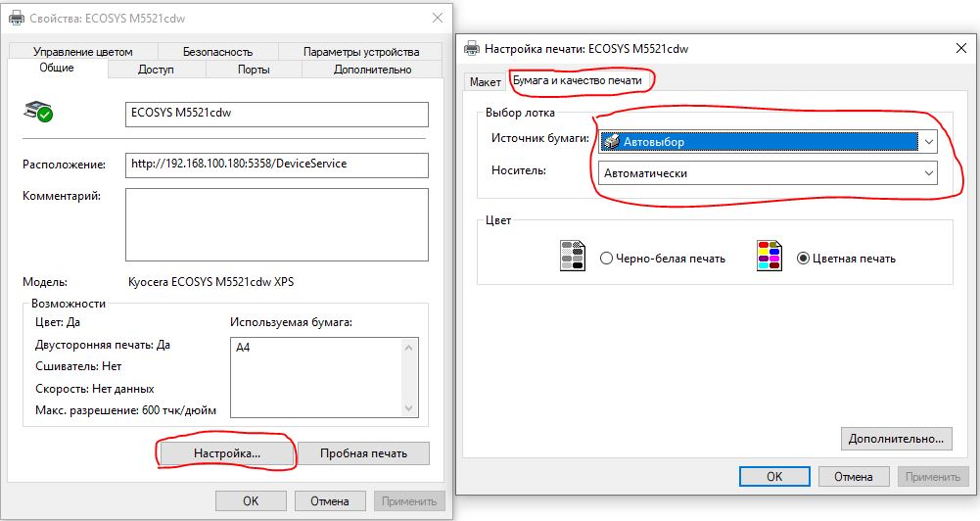Confirm with OK in Print Settings dialog
The height and width of the screenshot is (521, 980).
pyautogui.click(x=774, y=477)
